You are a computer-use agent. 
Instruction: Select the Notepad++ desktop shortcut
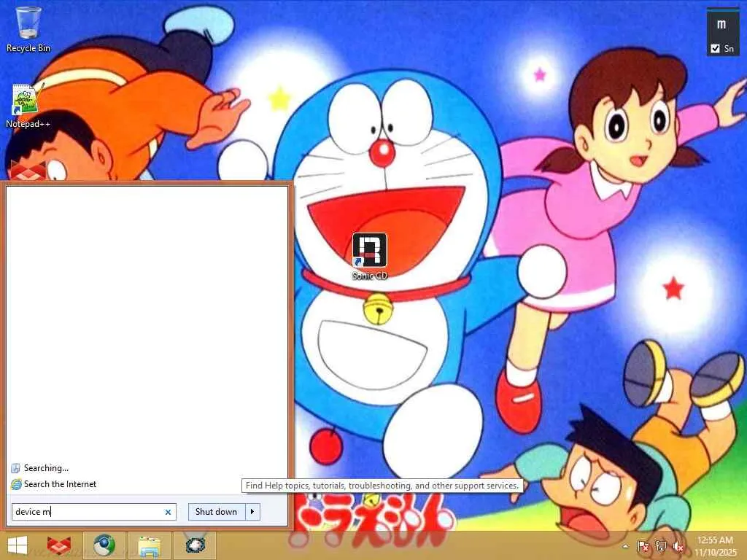tap(28, 106)
